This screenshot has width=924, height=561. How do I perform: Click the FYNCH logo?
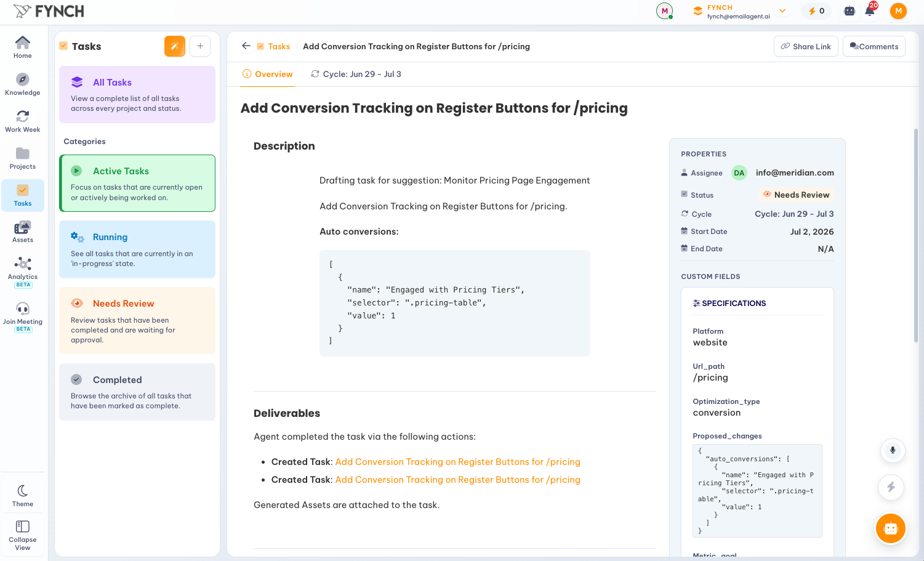pos(49,11)
